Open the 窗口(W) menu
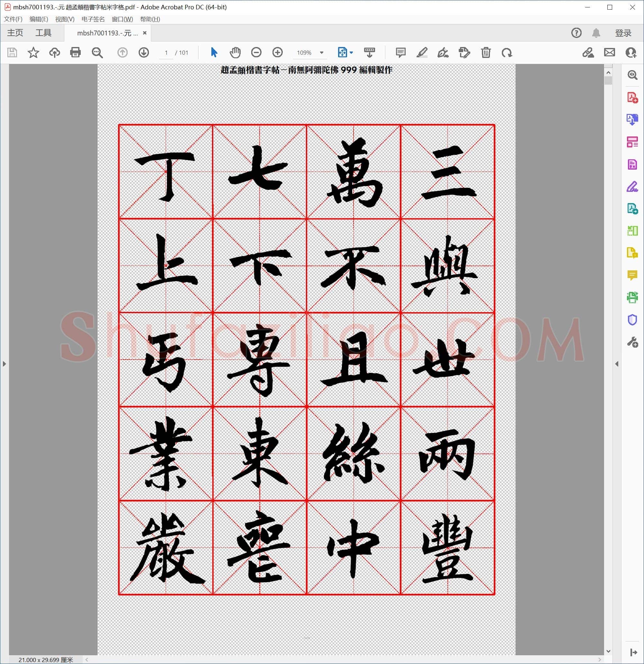644x664 pixels. 122,19
